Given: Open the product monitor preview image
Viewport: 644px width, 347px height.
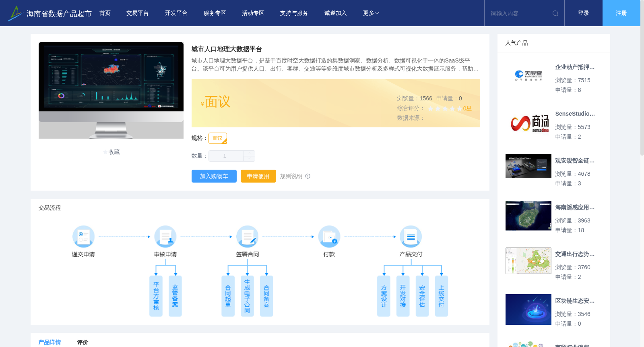Looking at the screenshot, I should click(x=111, y=90).
